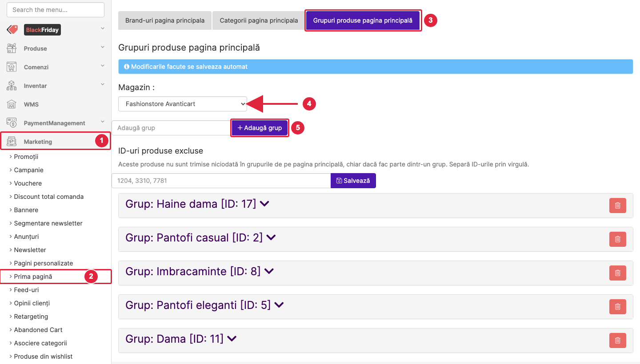Open Produse din wishlist menu item
Image resolution: width=640 pixels, height=364 pixels.
coord(43,356)
